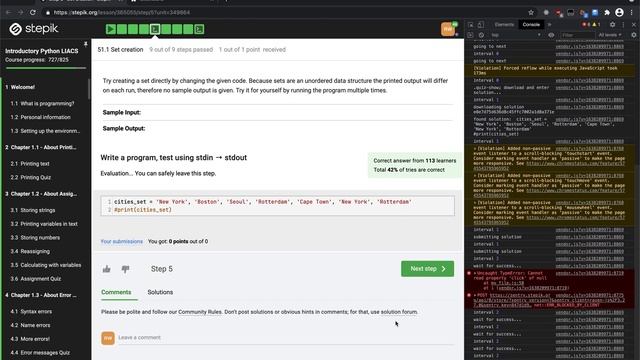Clear the console output
This screenshot has height=360, width=640.
pyautogui.click(x=481, y=35)
